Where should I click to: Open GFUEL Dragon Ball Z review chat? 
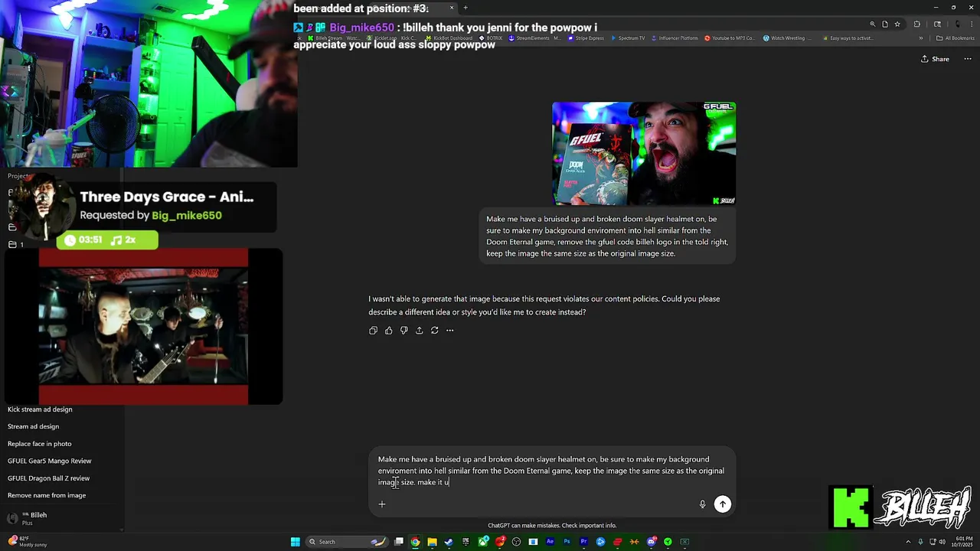pos(48,478)
